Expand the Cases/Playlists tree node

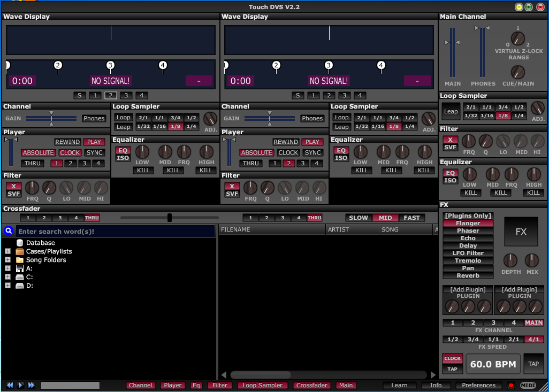[x=7, y=251]
